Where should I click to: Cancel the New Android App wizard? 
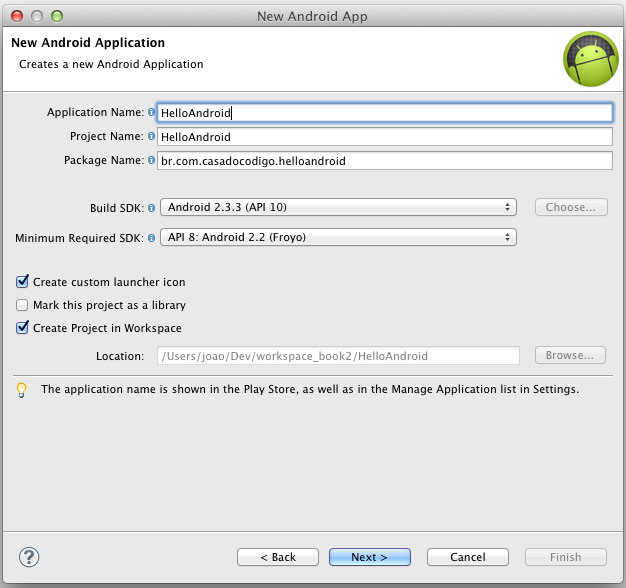[x=468, y=557]
